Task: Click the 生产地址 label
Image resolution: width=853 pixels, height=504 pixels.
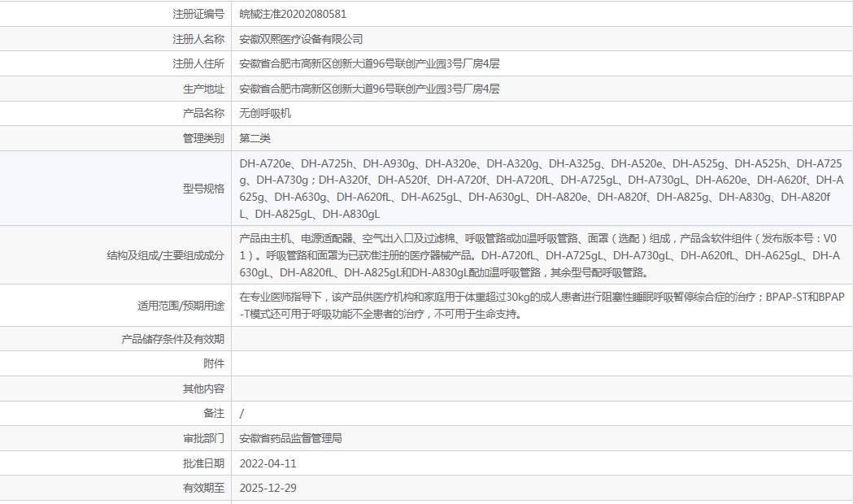Action: coord(203,89)
